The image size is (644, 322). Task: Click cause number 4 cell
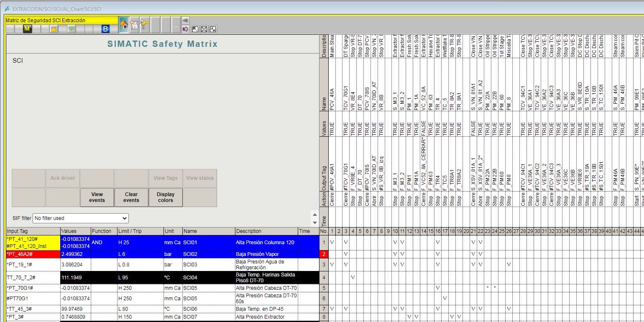323,278
